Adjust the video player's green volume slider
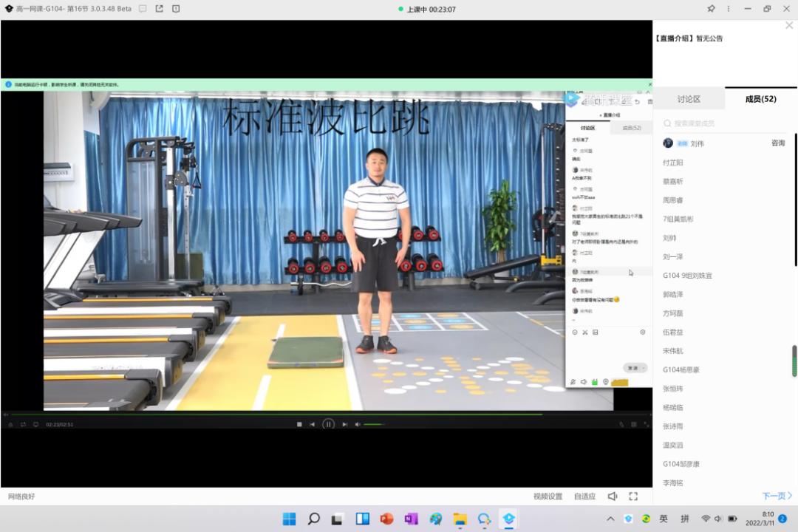The width and height of the screenshot is (798, 532). [x=374, y=424]
